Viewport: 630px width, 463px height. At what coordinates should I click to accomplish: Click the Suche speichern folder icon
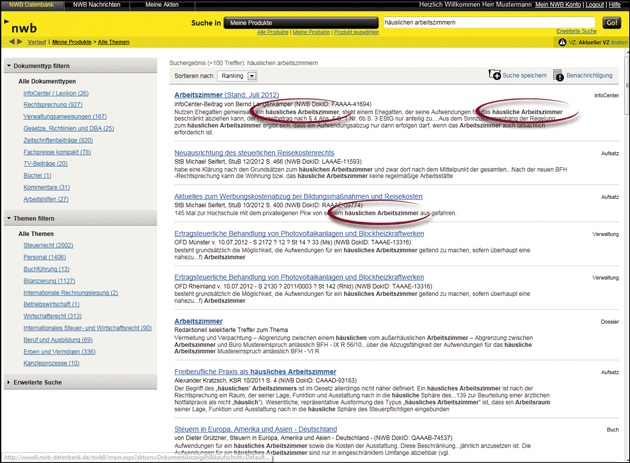(x=494, y=75)
